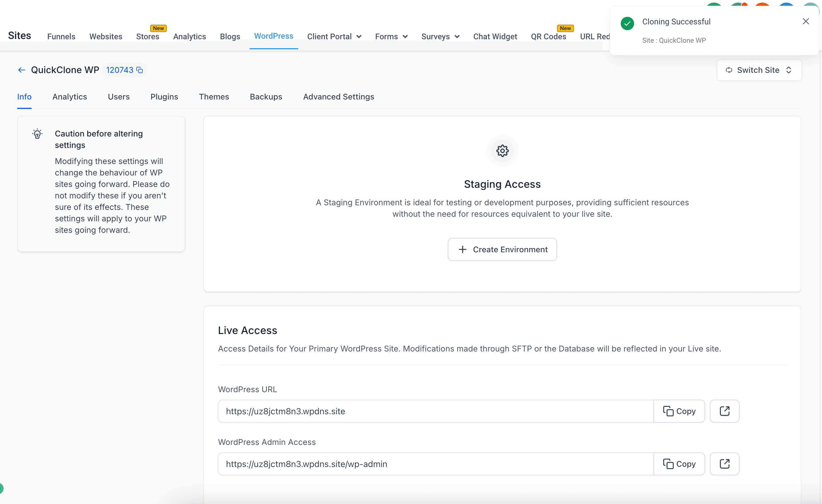Open the Switch Site dropdown

pos(759,70)
